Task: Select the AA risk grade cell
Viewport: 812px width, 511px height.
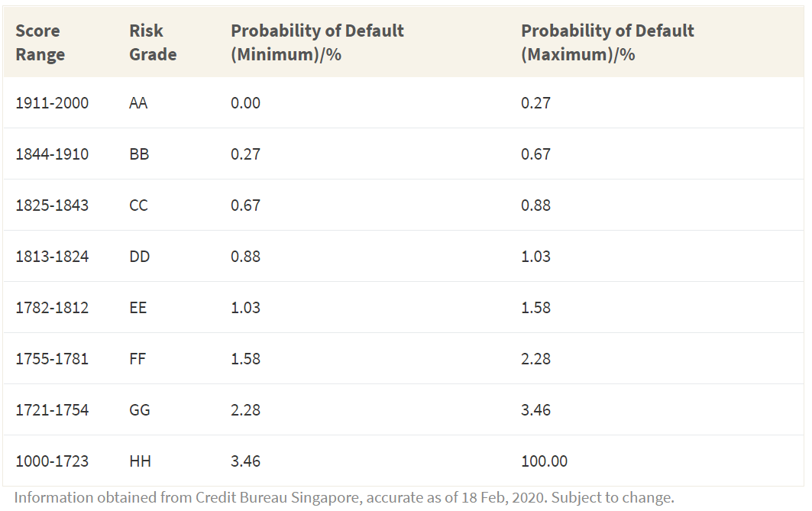Action: [x=138, y=103]
